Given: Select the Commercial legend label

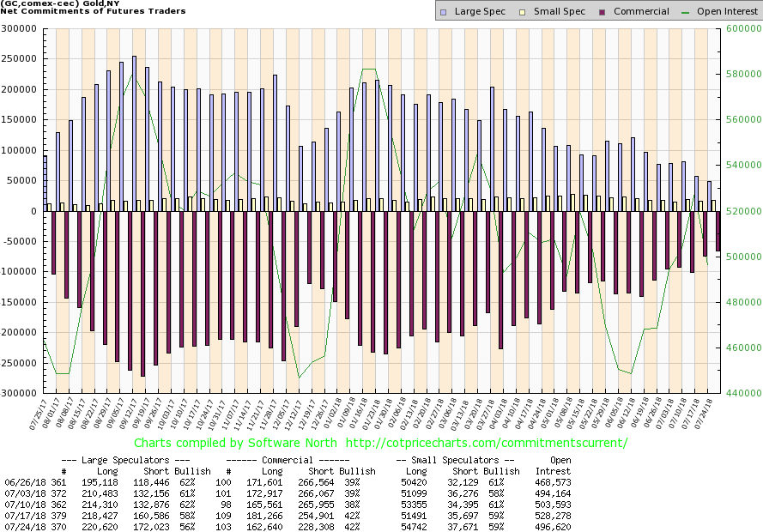Looking at the screenshot, I should pos(621,11).
